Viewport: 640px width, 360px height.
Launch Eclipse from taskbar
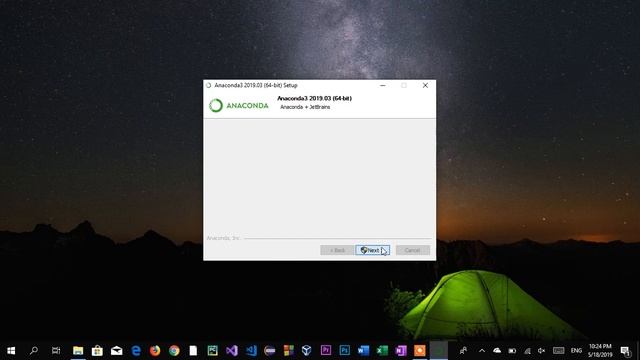[269, 350]
